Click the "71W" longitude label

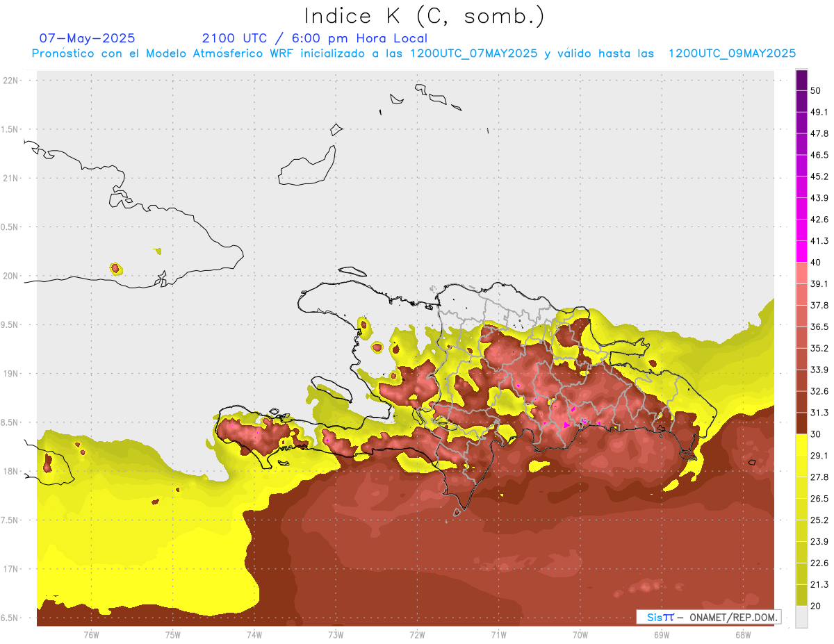click(498, 635)
